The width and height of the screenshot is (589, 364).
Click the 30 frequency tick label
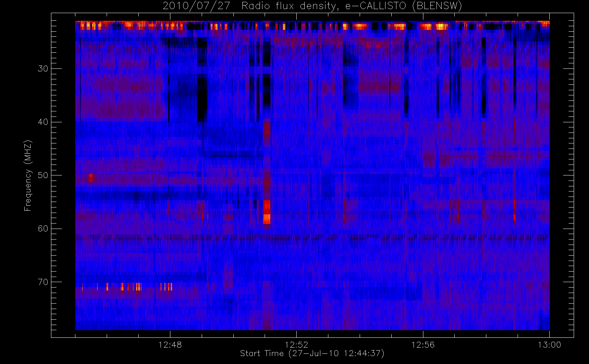(x=43, y=68)
